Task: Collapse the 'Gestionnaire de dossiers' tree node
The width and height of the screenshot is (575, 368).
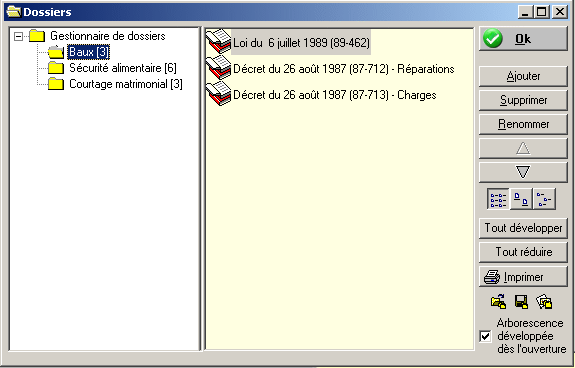Action: [18, 36]
